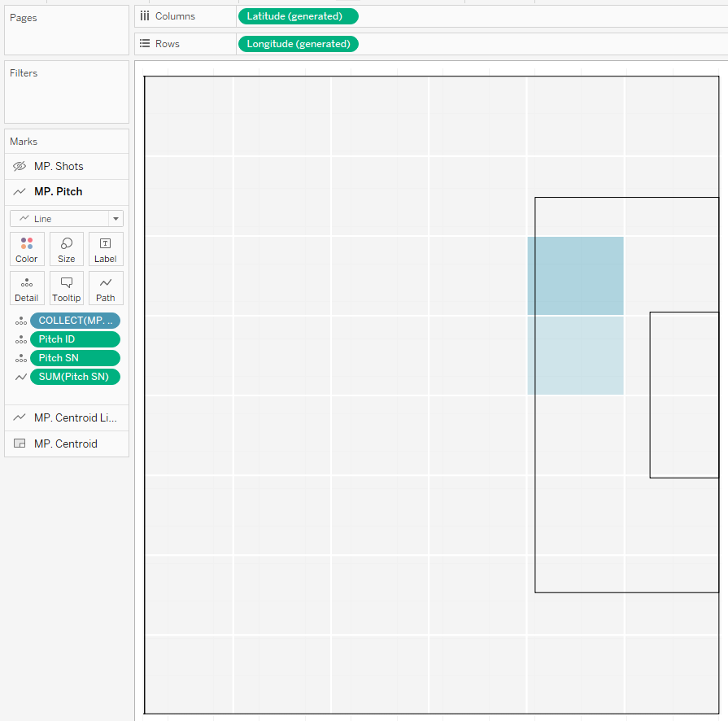The height and width of the screenshot is (721, 728).
Task: Click path icon beside SUM(Pitch SN) pill
Action: (20, 378)
